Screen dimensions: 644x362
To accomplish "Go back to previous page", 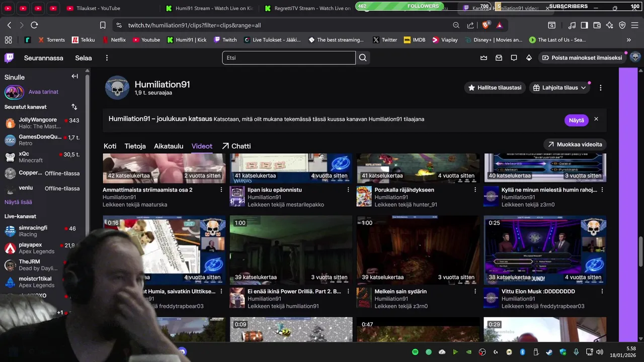I will pyautogui.click(x=9, y=25).
